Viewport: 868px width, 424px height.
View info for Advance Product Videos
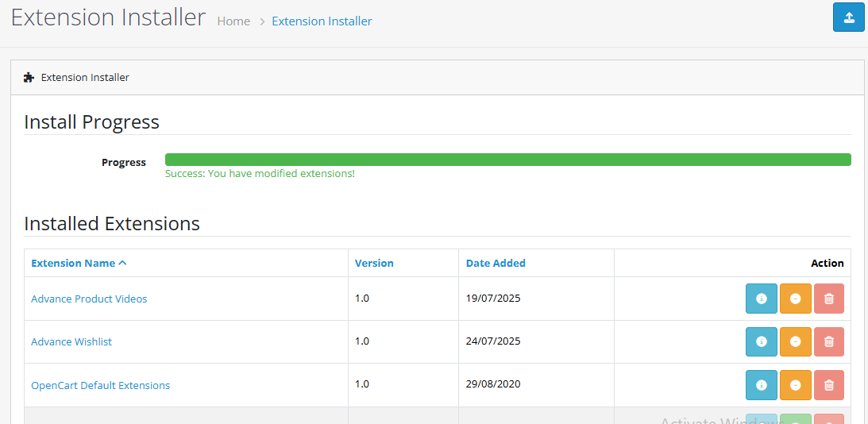click(x=761, y=299)
